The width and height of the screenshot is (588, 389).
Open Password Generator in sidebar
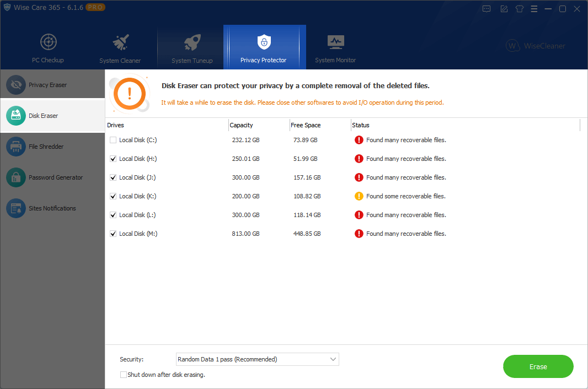(52, 177)
